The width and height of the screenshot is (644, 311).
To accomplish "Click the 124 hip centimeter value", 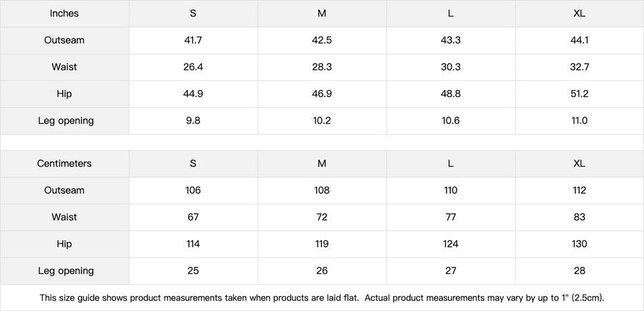I will click(451, 244).
